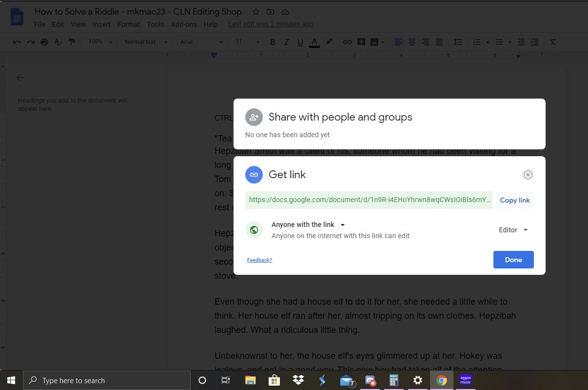The width and height of the screenshot is (588, 390).
Task: Click the highlight color pen
Action: tap(329, 42)
